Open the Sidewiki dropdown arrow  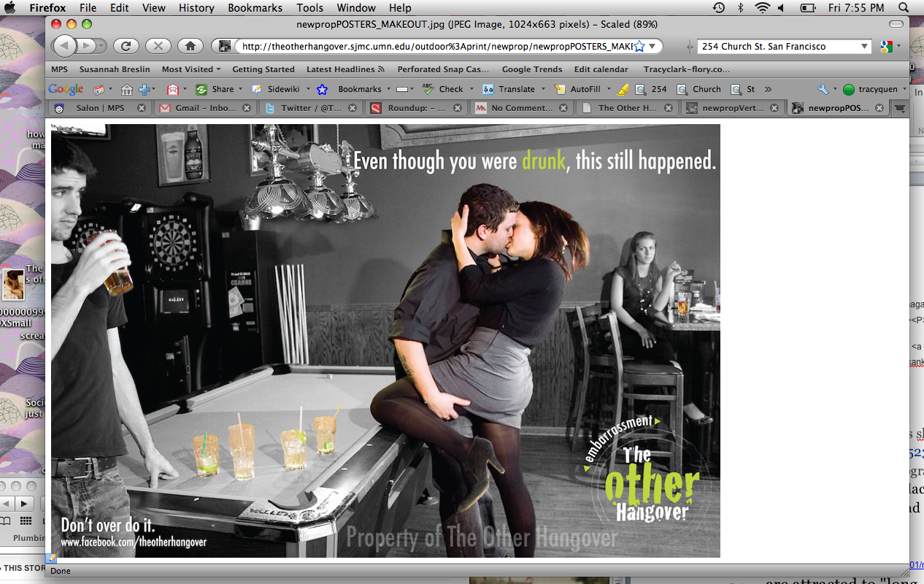click(x=308, y=89)
